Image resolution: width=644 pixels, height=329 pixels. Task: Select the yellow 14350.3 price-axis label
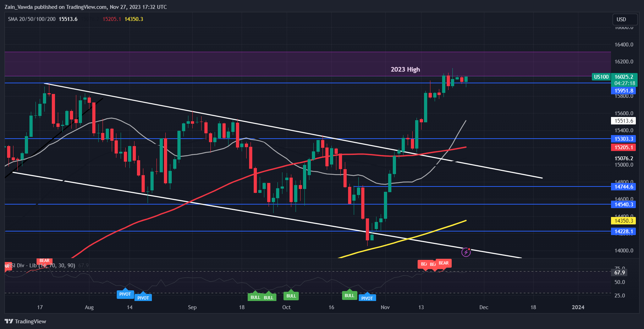pyautogui.click(x=623, y=221)
